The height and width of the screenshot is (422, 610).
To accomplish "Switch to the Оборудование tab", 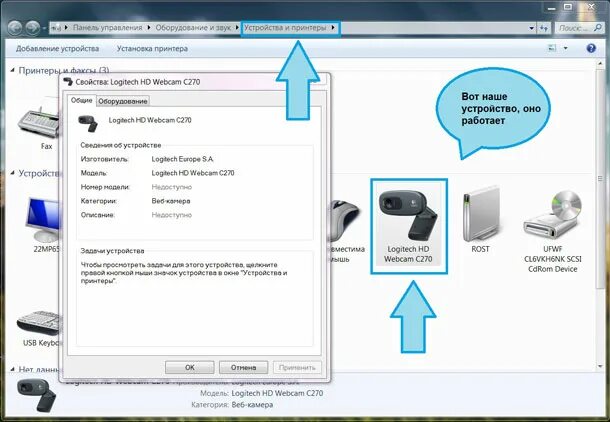I will [x=123, y=101].
